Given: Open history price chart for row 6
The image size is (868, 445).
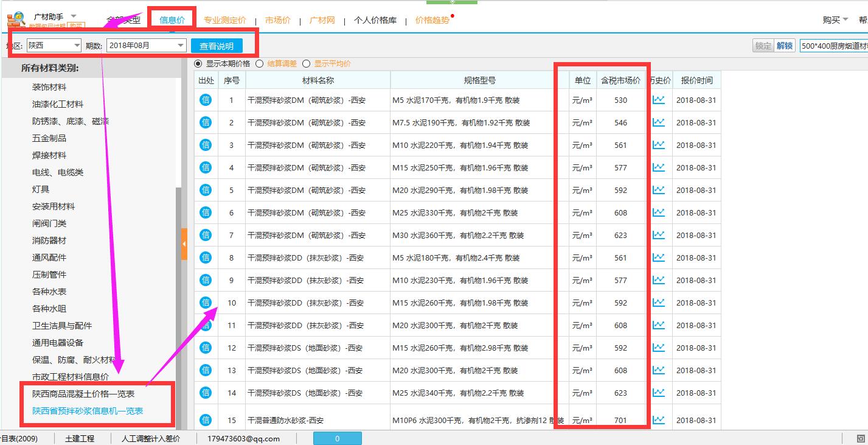Looking at the screenshot, I should [659, 212].
